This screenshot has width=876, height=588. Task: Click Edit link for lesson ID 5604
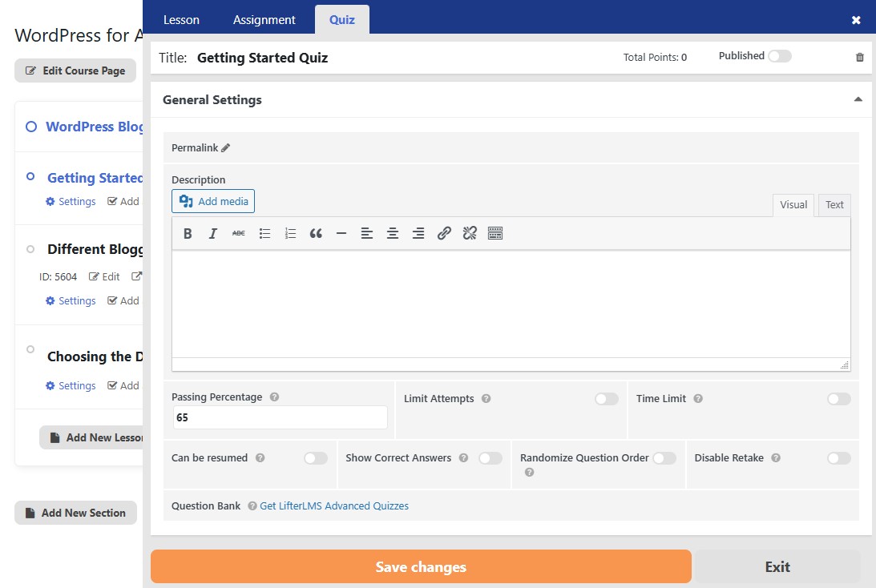[104, 277]
